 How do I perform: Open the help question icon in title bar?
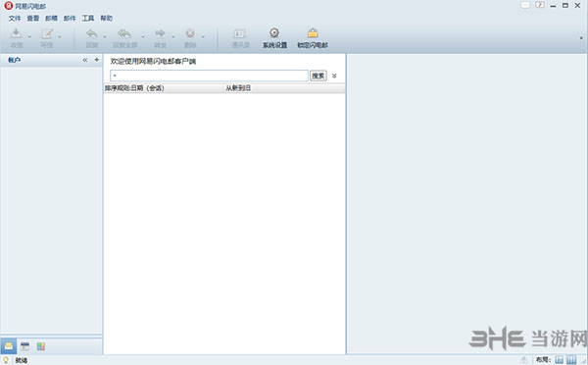540,5
